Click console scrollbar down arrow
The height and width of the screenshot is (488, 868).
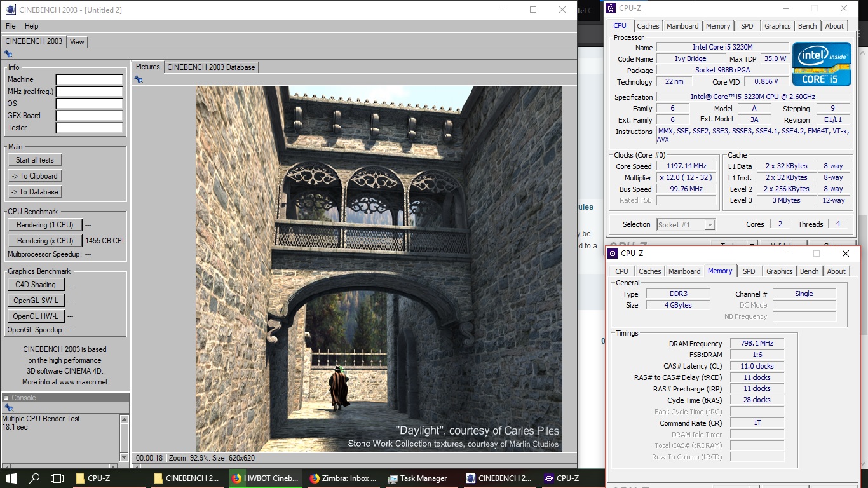(124, 457)
